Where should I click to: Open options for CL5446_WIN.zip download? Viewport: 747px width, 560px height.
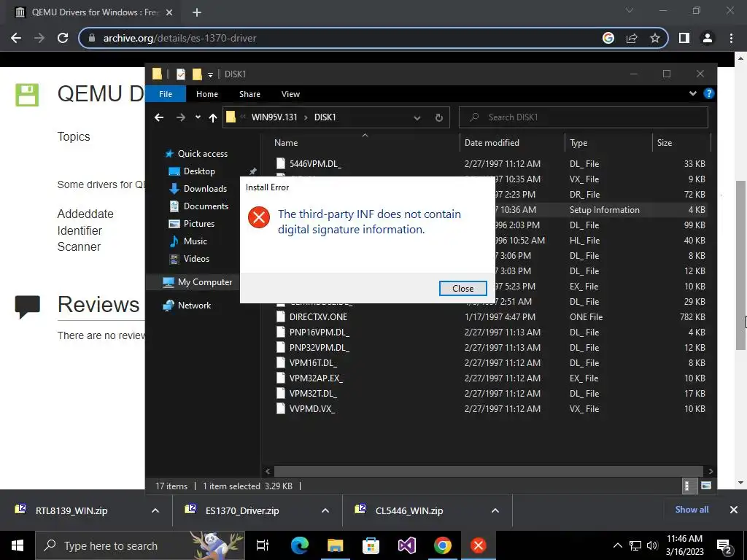[495, 510]
